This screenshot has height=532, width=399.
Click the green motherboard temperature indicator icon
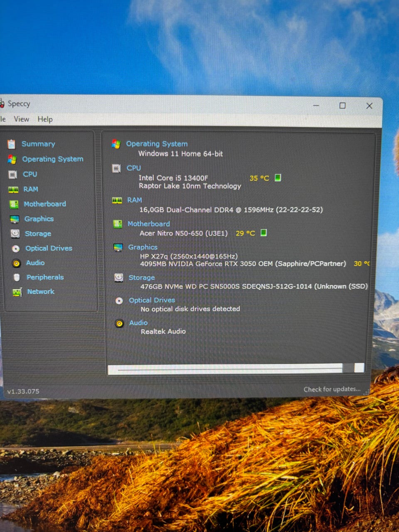point(264,233)
